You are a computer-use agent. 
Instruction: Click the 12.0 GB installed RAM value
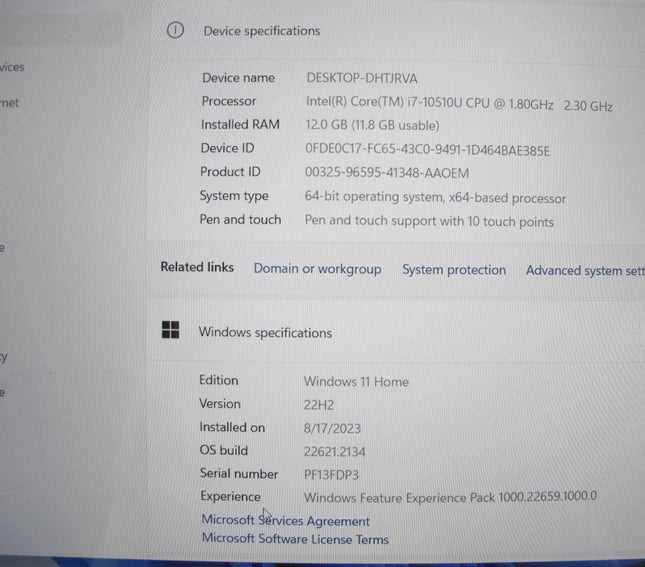pyautogui.click(x=372, y=125)
